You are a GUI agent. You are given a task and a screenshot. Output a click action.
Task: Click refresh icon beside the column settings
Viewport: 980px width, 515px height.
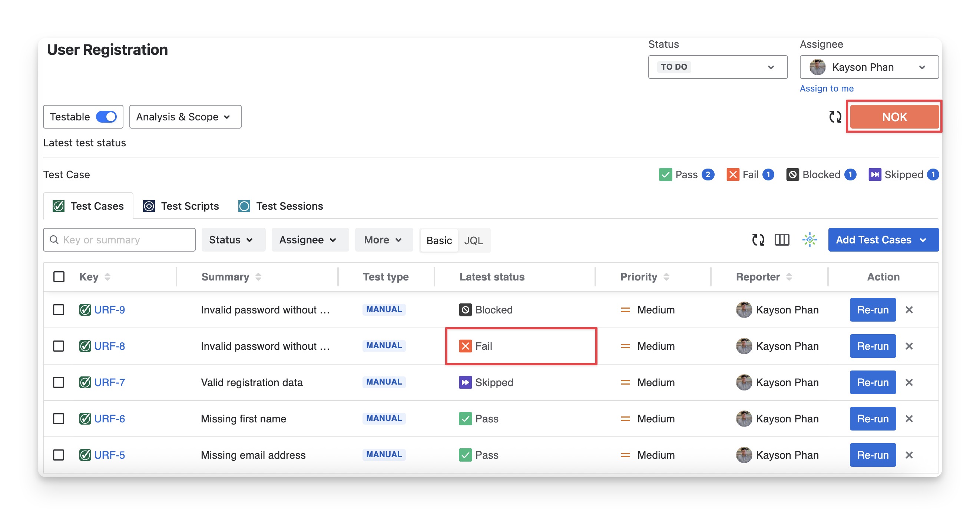coord(758,240)
